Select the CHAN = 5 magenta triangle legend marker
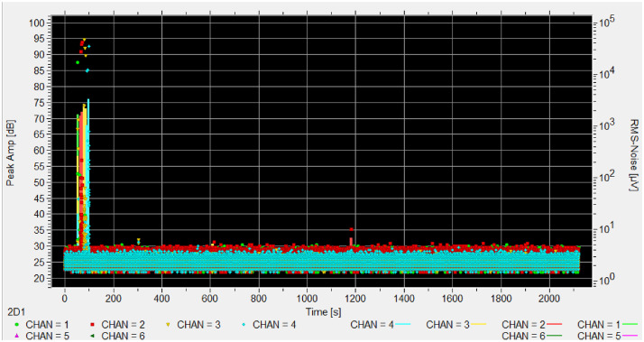The height and width of the screenshot is (342, 644). click(16, 336)
